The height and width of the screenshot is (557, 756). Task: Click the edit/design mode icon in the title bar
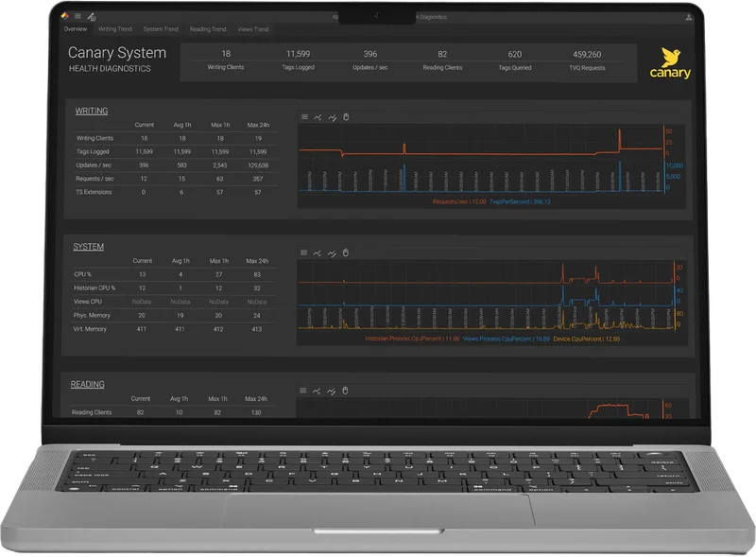(91, 17)
